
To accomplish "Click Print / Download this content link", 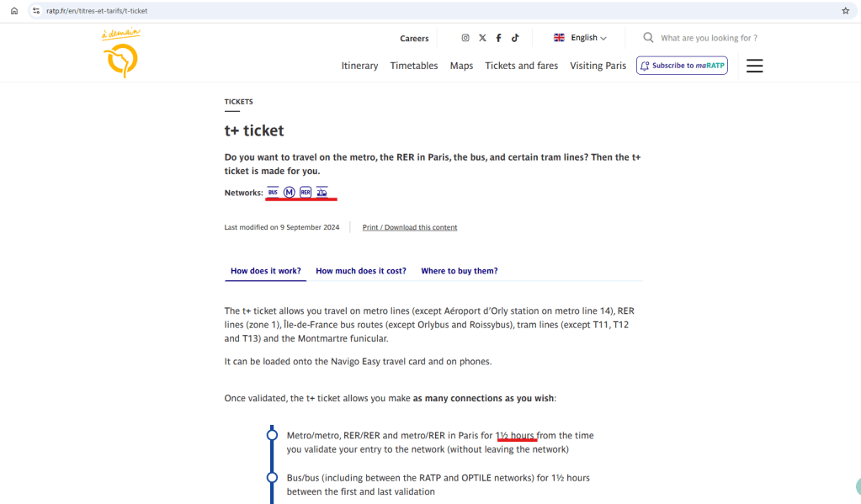I will 409,227.
